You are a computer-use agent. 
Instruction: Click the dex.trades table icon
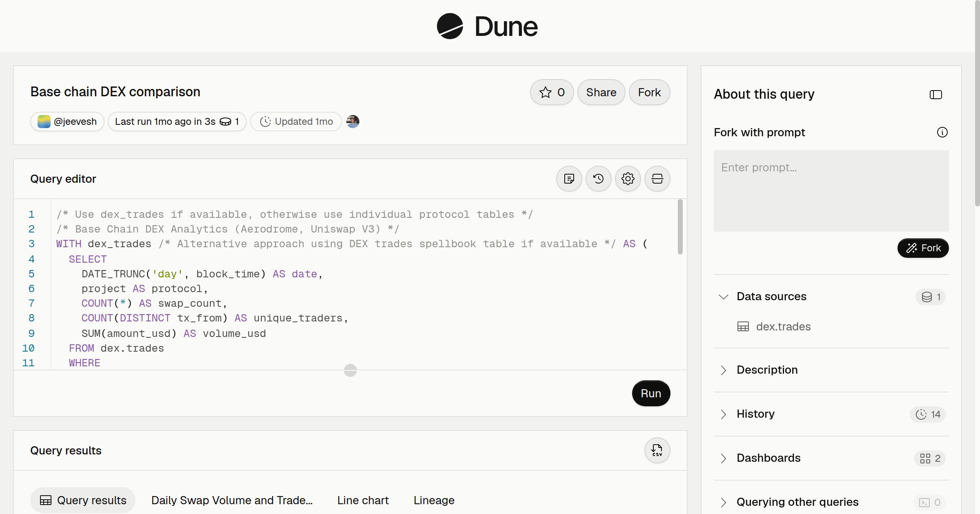(x=743, y=327)
